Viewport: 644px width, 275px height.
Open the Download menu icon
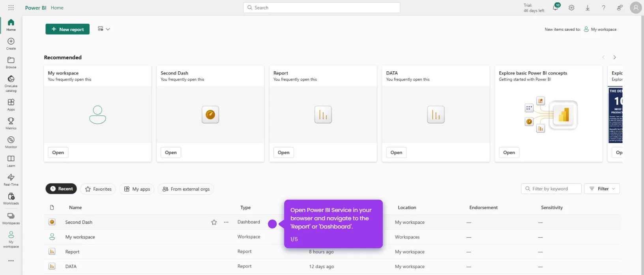(x=588, y=7)
